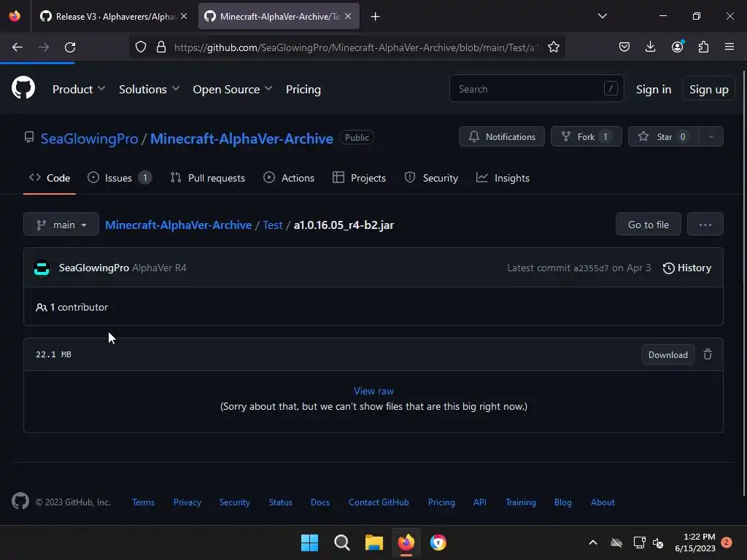Click the network icon in system tray
Screen dimensions: 747x560
coord(639,542)
